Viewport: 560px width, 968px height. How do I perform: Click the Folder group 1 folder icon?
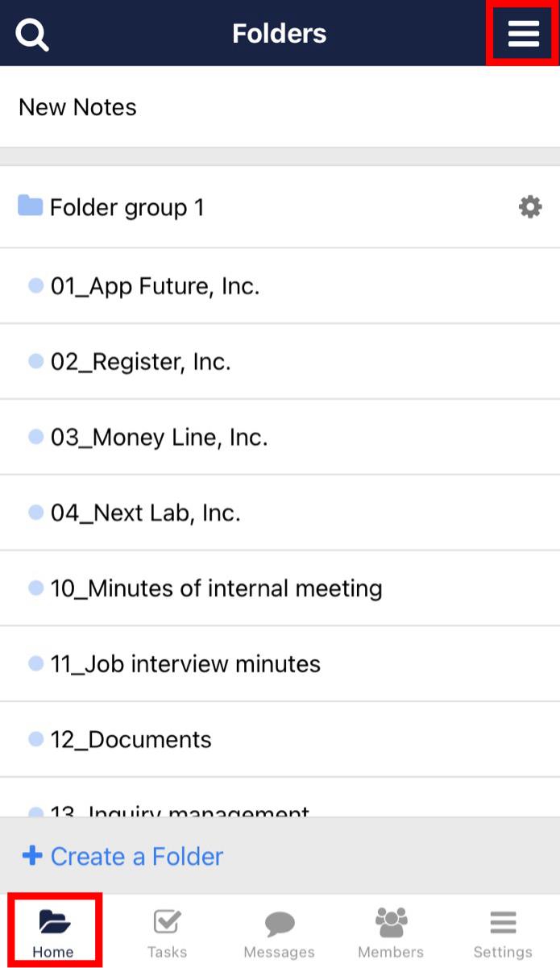click(30, 206)
